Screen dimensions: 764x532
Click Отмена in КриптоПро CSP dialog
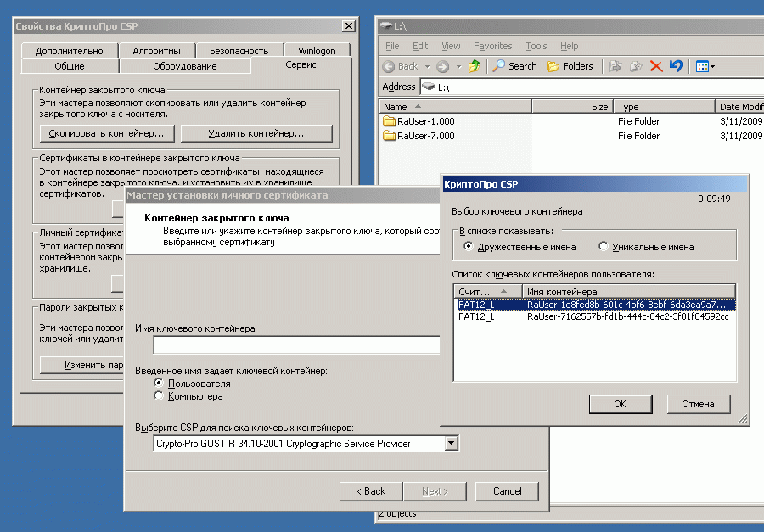[x=699, y=404]
